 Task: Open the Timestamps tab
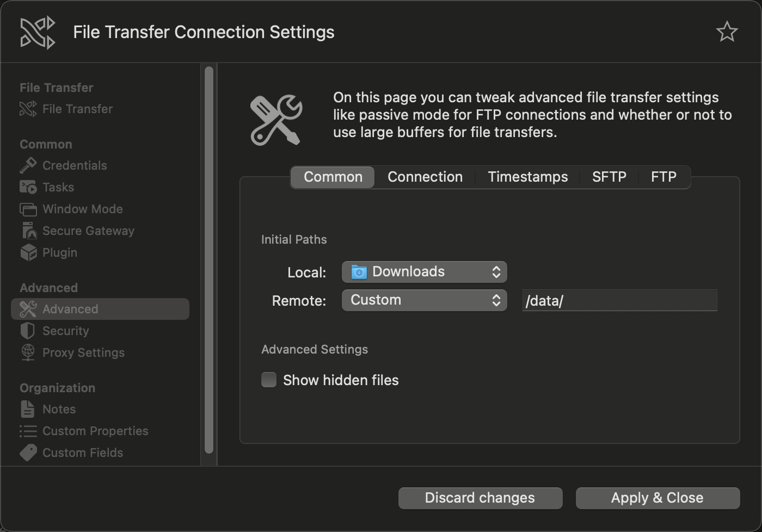pyautogui.click(x=527, y=177)
